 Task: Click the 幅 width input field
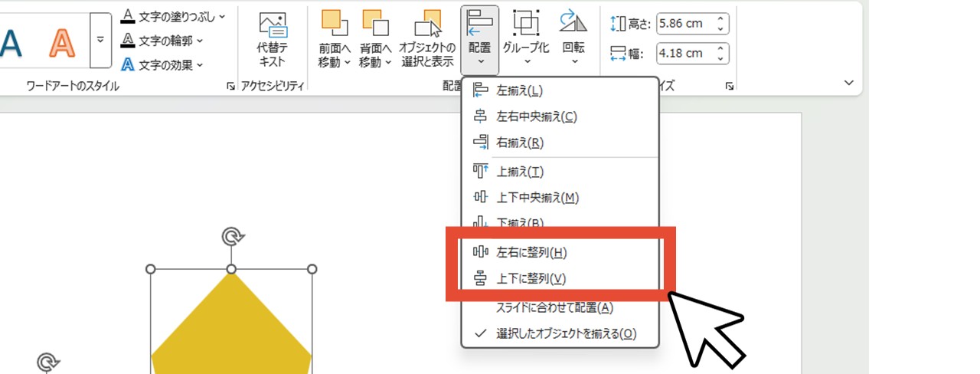(x=683, y=53)
